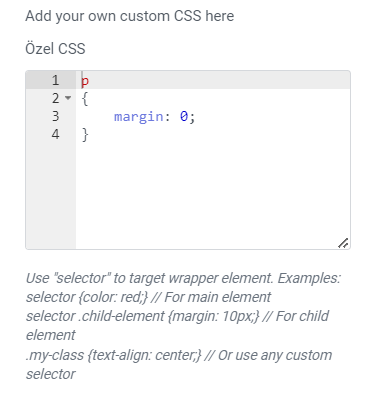Collapse the code fold arrow on line 2
Viewport: 372px width, 403px height.
(68, 98)
